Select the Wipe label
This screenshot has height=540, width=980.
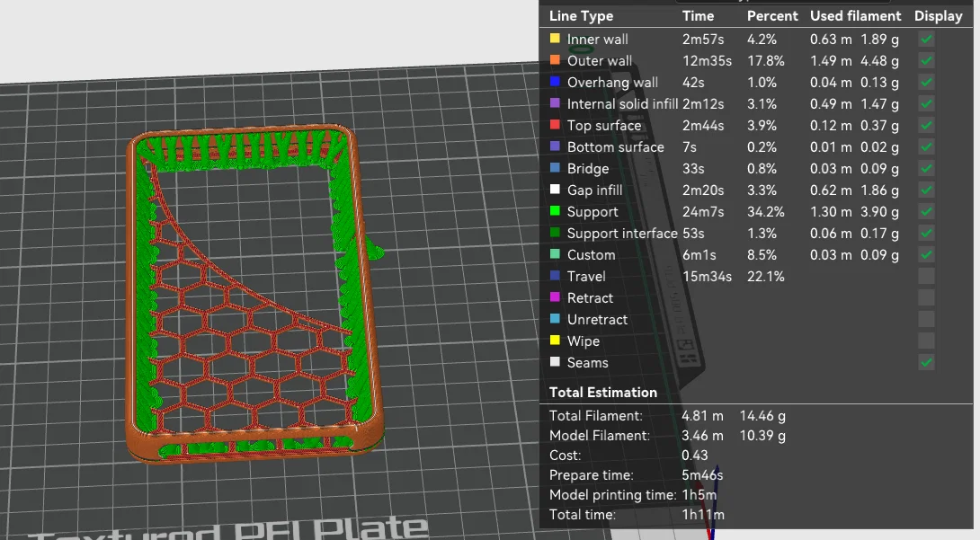(x=584, y=341)
